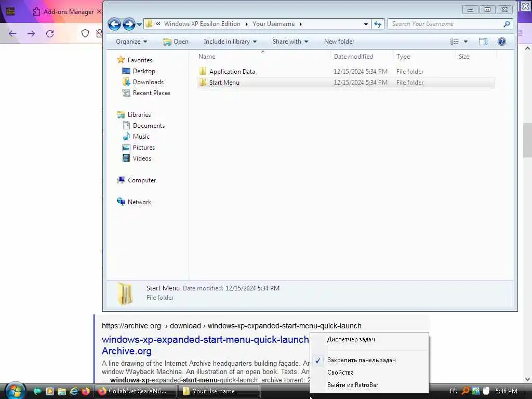Select the Add-ons Manager browser tab
532x399 pixels.
67,12
